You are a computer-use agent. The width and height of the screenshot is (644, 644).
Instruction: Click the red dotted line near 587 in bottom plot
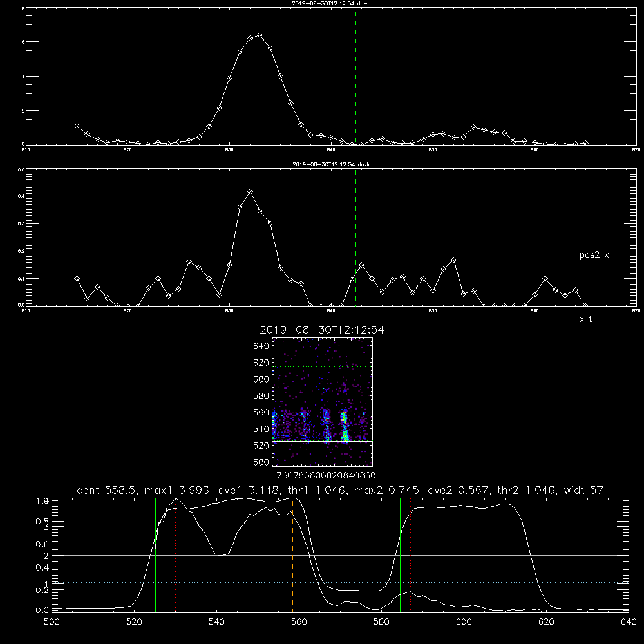410,555
